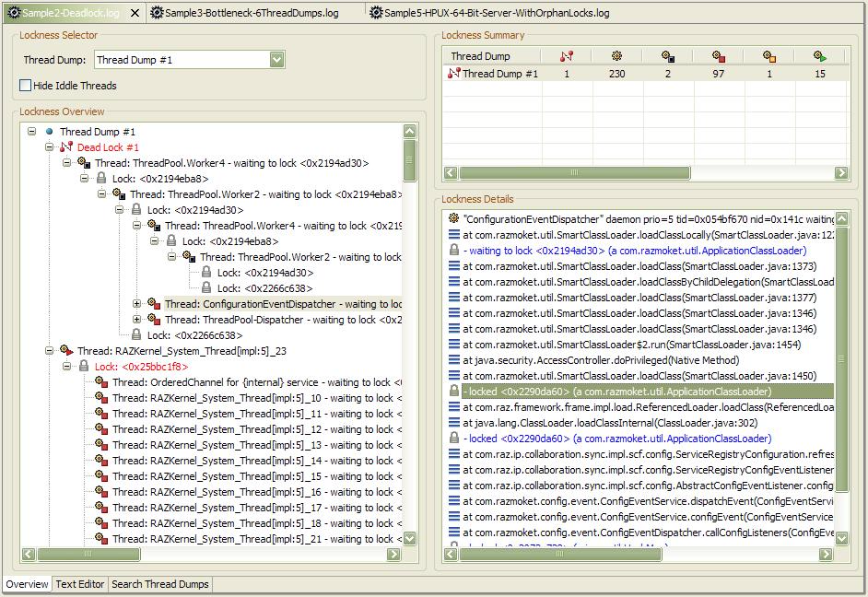Click the padlock icon beside Lock 0x25bbc1f8

tap(84, 367)
